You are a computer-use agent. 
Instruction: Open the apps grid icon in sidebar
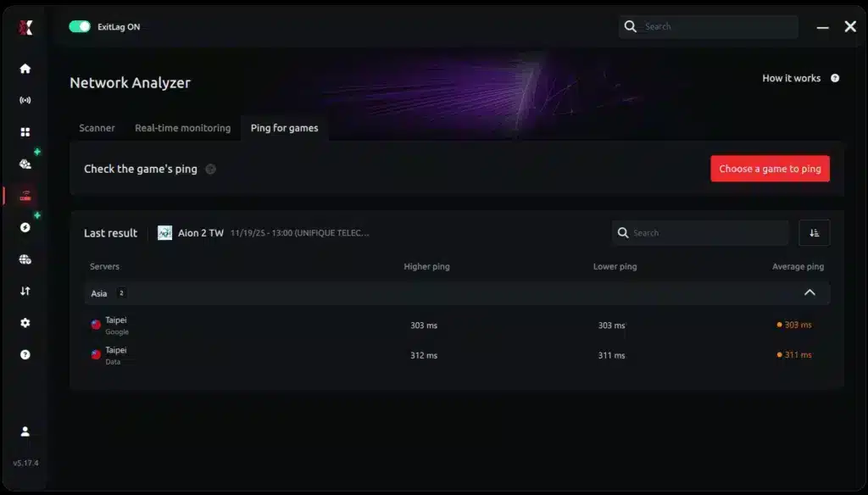tap(25, 131)
